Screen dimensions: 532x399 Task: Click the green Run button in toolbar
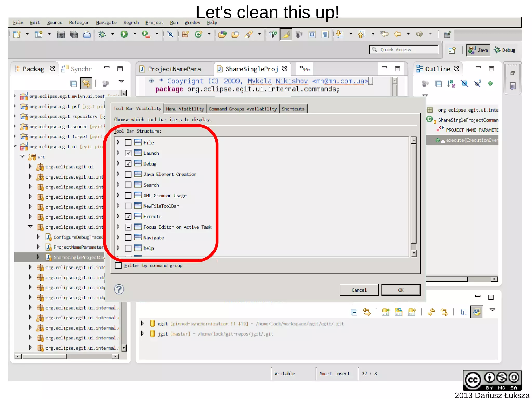124,34
